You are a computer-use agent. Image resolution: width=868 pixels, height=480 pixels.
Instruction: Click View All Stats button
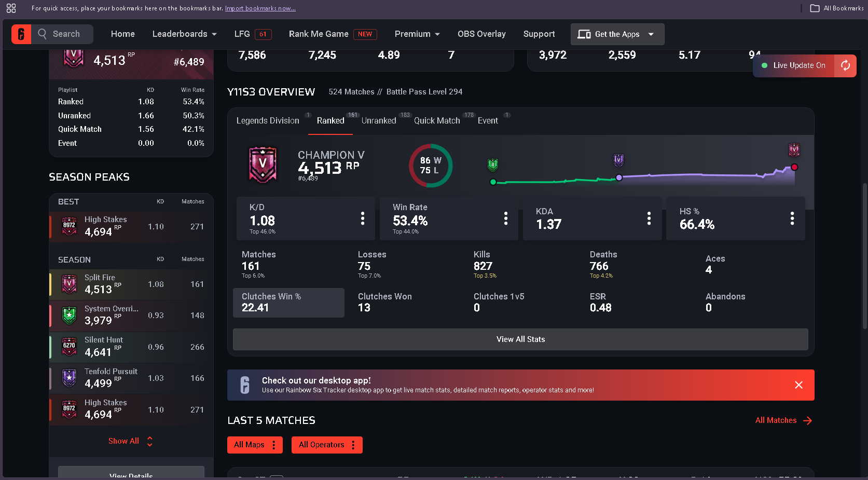point(520,339)
